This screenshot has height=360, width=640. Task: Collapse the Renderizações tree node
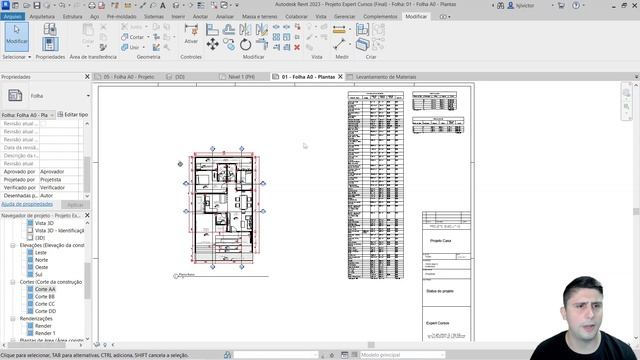coord(13,319)
